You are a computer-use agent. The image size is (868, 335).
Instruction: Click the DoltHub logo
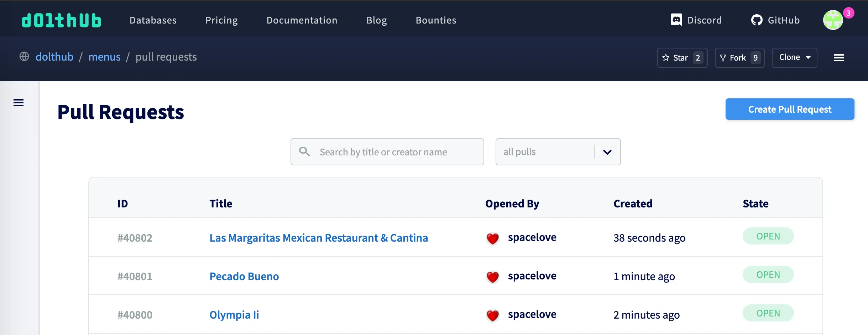click(x=61, y=20)
